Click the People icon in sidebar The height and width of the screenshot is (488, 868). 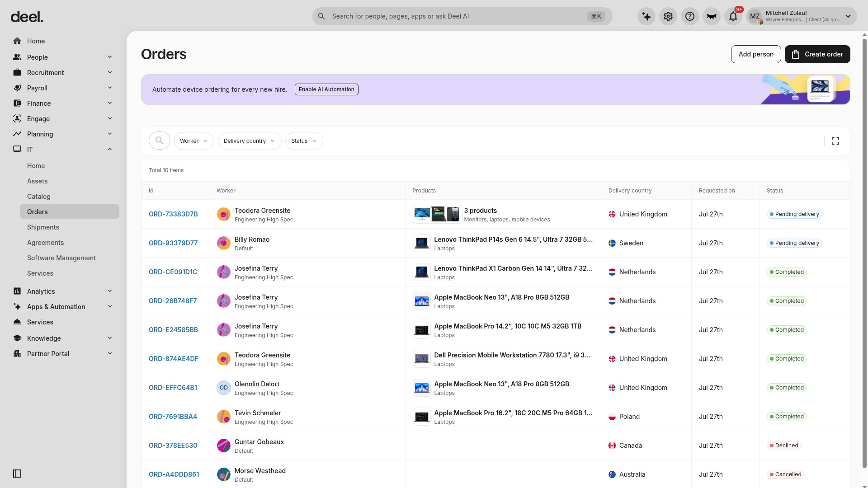coord(17,57)
